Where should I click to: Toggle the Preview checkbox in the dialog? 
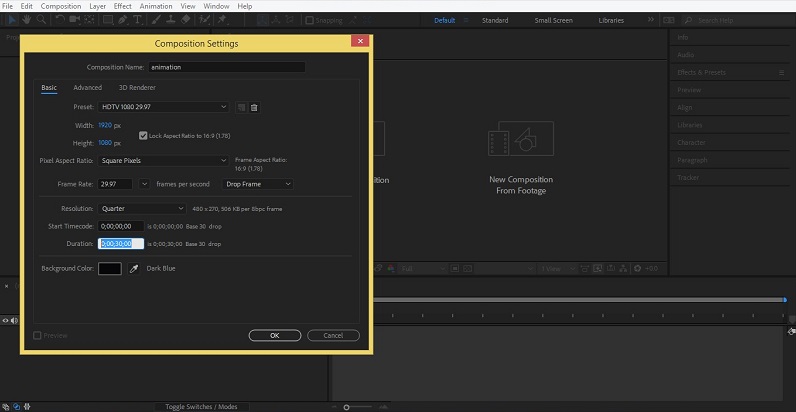click(x=37, y=335)
